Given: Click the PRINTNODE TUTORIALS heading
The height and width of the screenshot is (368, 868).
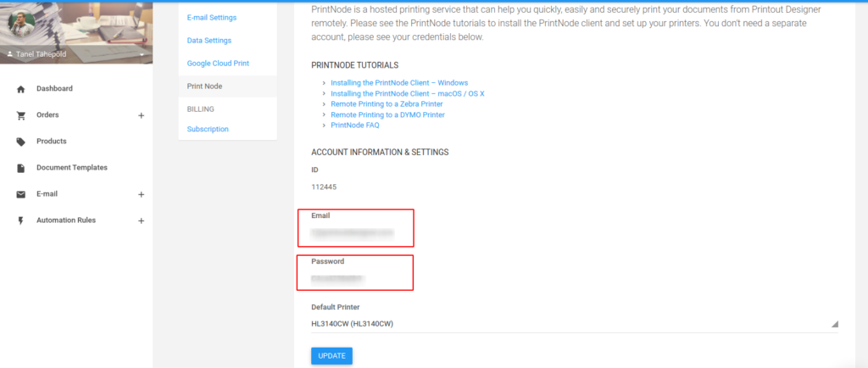Looking at the screenshot, I should (x=355, y=65).
